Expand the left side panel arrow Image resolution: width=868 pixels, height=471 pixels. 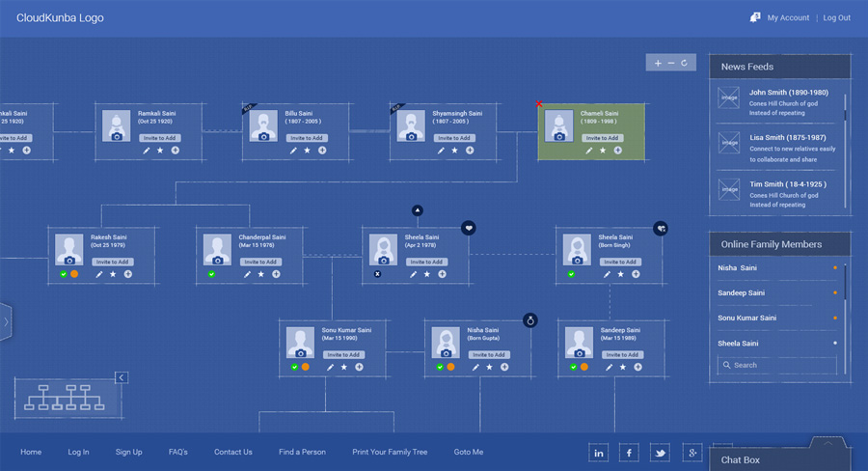pos(6,321)
